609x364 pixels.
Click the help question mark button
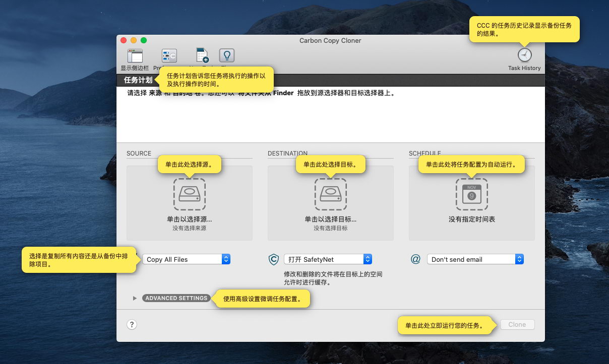132,324
